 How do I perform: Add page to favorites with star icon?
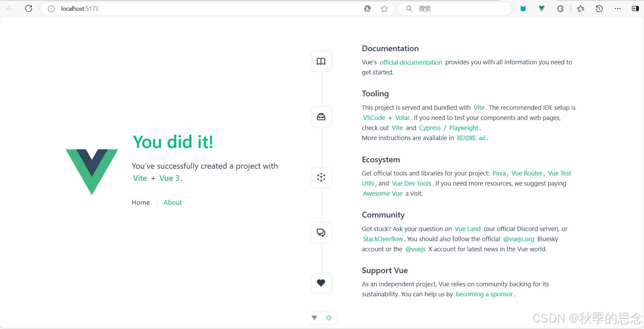[384, 9]
